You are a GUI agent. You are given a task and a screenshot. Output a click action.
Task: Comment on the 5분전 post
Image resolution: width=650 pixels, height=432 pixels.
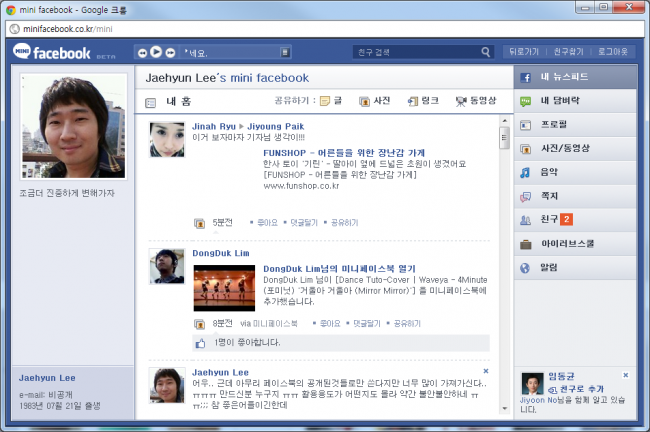pyautogui.click(x=303, y=223)
